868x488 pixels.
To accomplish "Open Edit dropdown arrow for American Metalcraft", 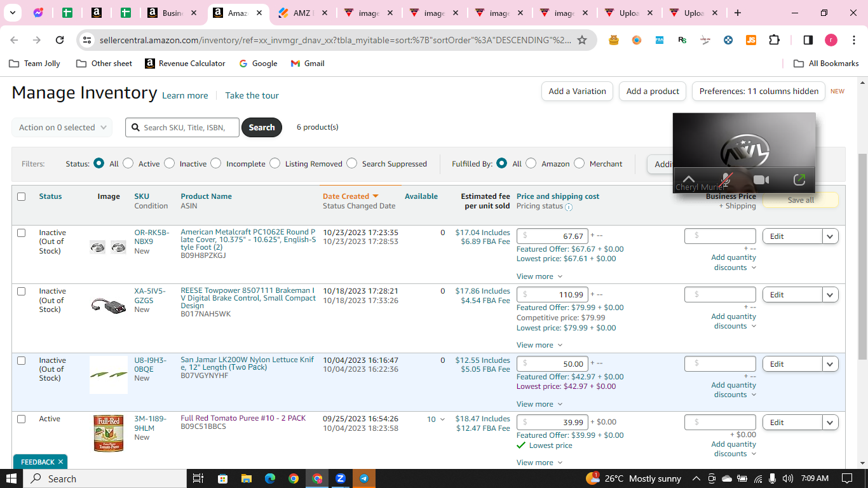I will point(830,236).
